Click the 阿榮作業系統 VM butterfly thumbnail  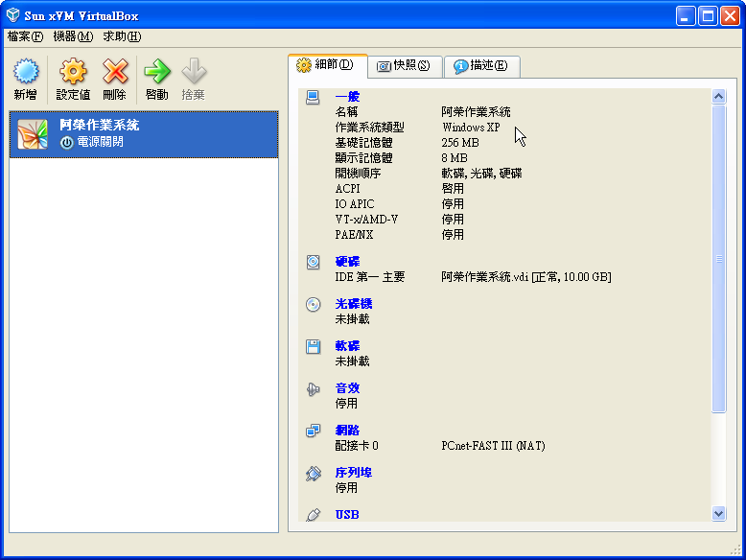(x=33, y=134)
